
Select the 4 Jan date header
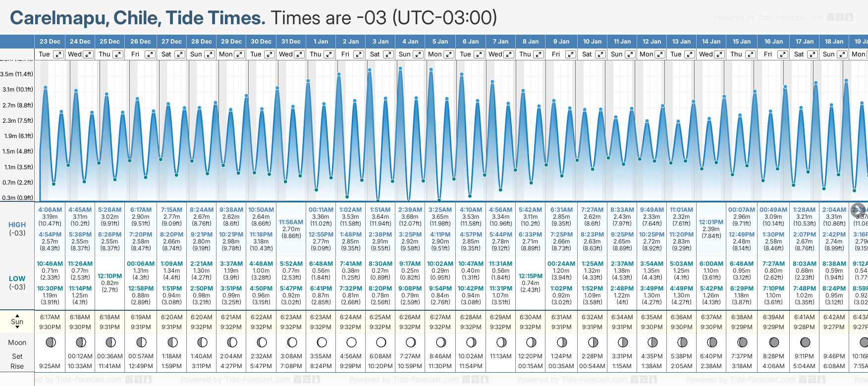[x=410, y=42]
